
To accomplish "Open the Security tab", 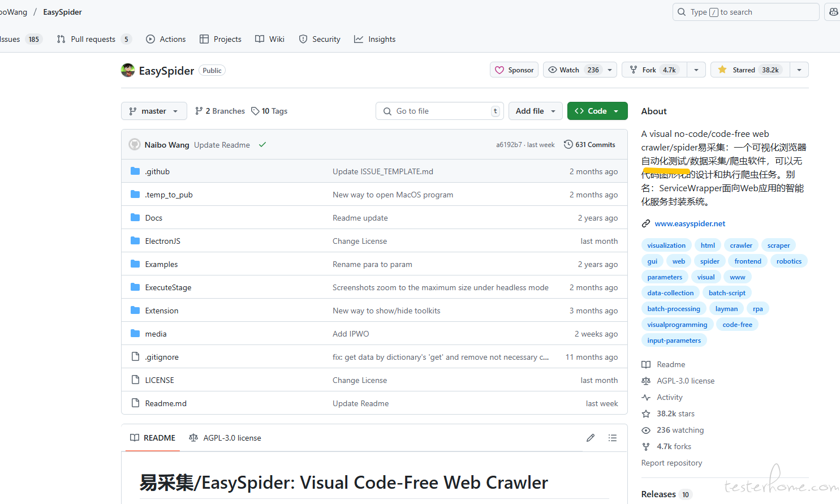I will click(x=320, y=39).
